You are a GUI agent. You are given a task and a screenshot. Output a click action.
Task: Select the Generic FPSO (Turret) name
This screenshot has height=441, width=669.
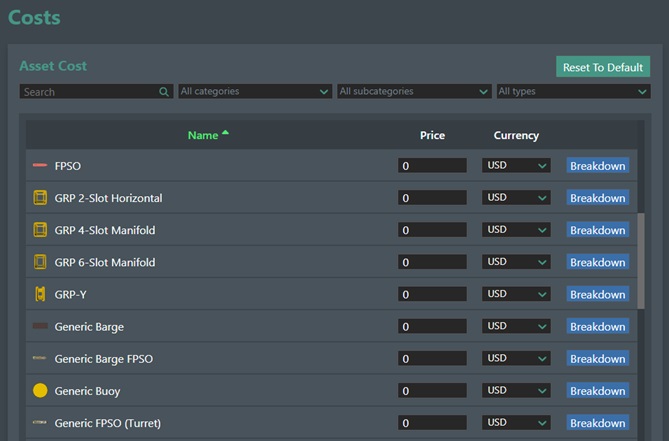[108, 423]
